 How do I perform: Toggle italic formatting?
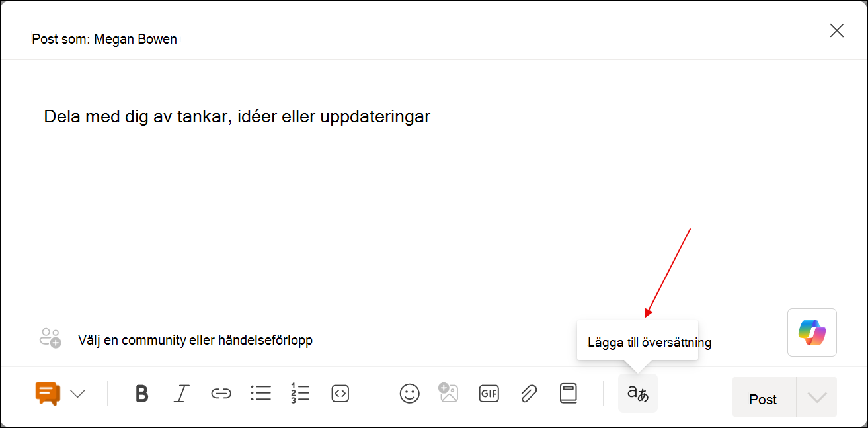pos(181,394)
